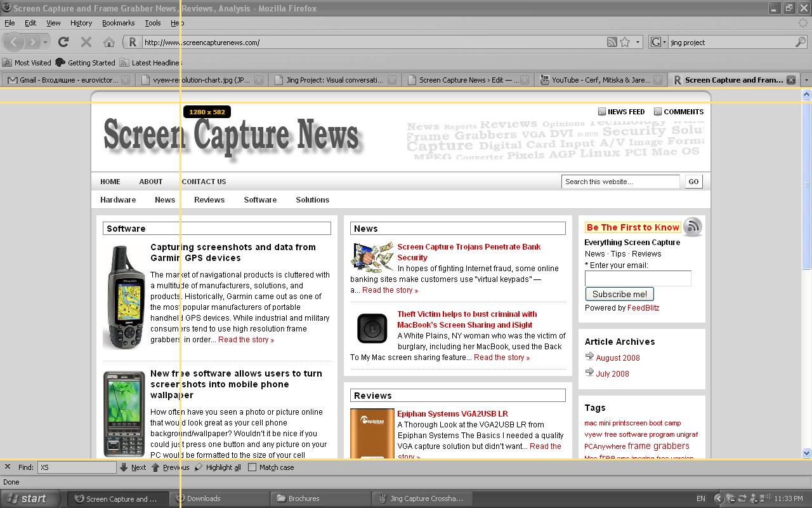Screen dimensions: 812x508
Task: Click the orange RSS icon beside Be The First
Action: pyautogui.click(x=693, y=227)
